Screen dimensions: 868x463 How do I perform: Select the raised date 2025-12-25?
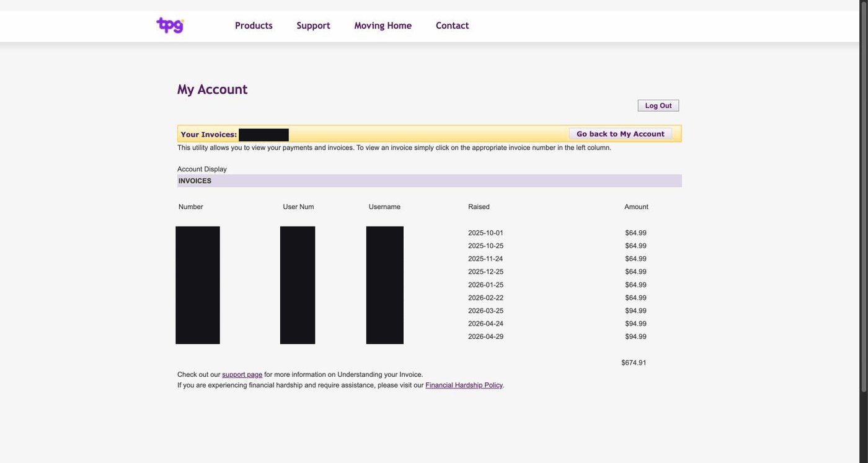[485, 272]
